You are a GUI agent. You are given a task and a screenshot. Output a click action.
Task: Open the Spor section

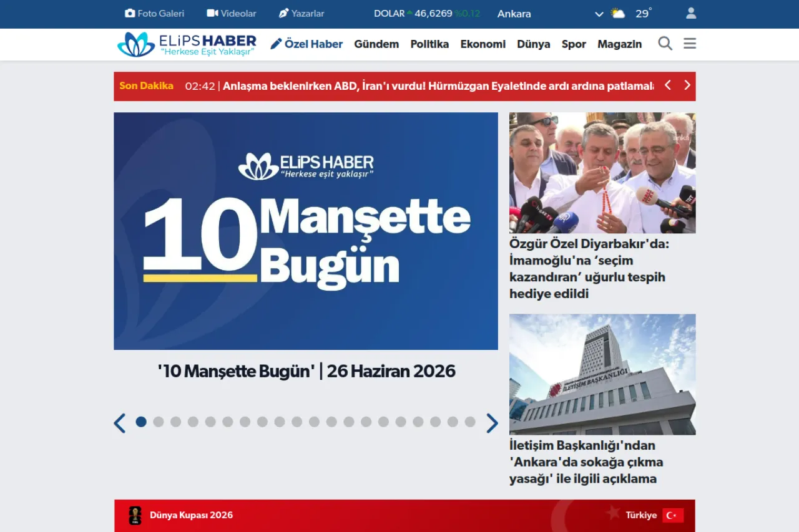(574, 44)
